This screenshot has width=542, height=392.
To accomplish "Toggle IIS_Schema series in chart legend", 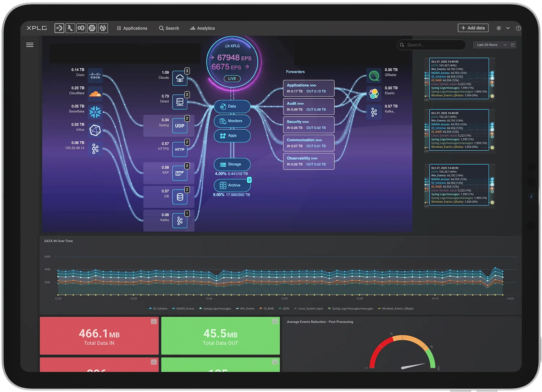I will 158,309.
